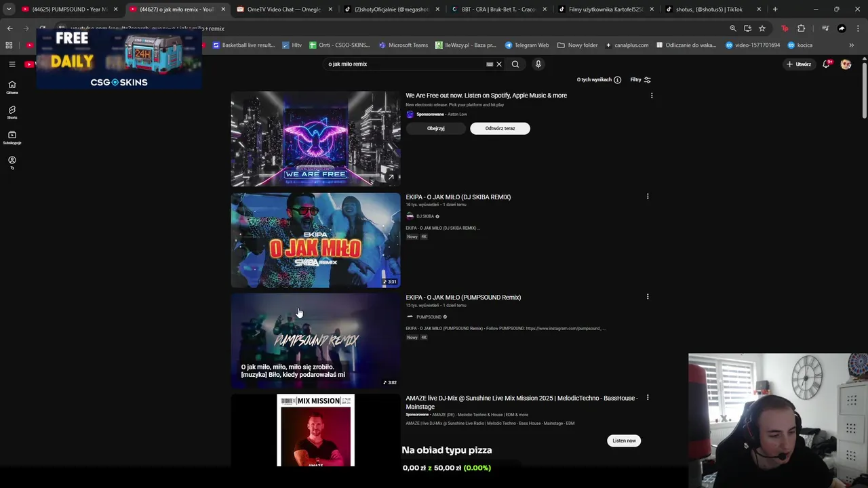Go back with browser back arrow
Image resolution: width=868 pixels, height=488 pixels.
tap(9, 28)
